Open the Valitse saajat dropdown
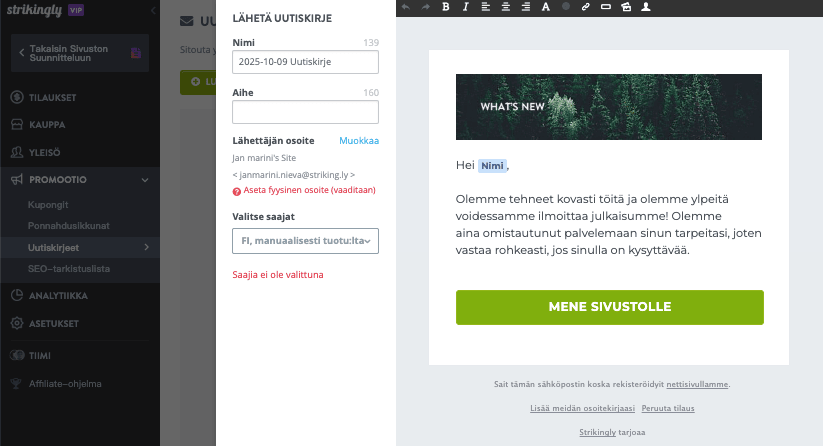The width and height of the screenshot is (823, 446). pyautogui.click(x=305, y=241)
